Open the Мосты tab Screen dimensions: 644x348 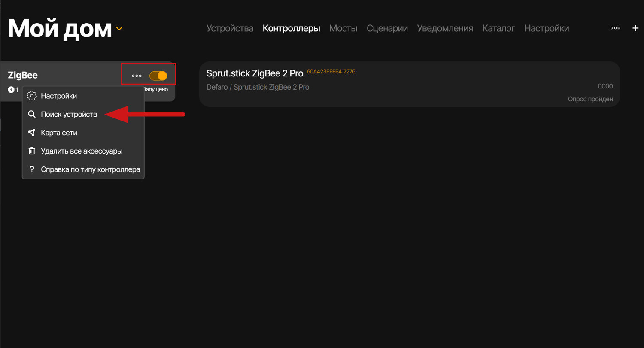[x=343, y=28]
